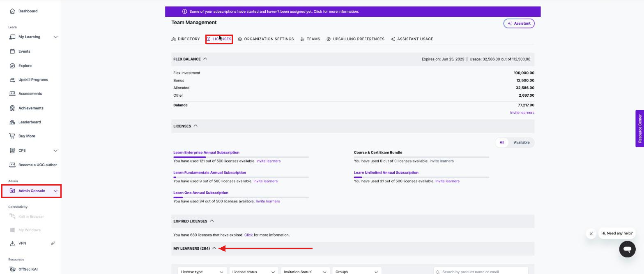644x274 pixels.
Task: Collapse the Licenses section chevron
Action: click(x=195, y=126)
